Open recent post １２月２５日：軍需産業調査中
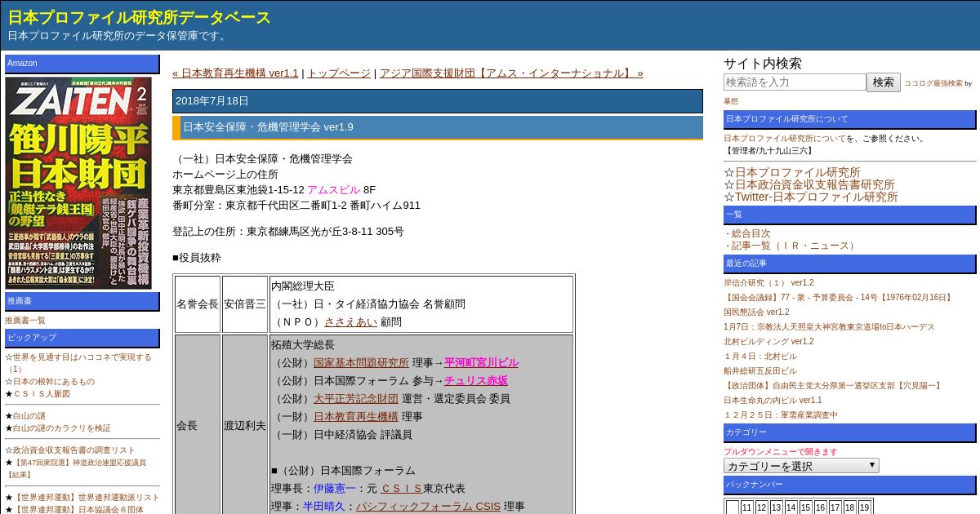 (x=781, y=415)
